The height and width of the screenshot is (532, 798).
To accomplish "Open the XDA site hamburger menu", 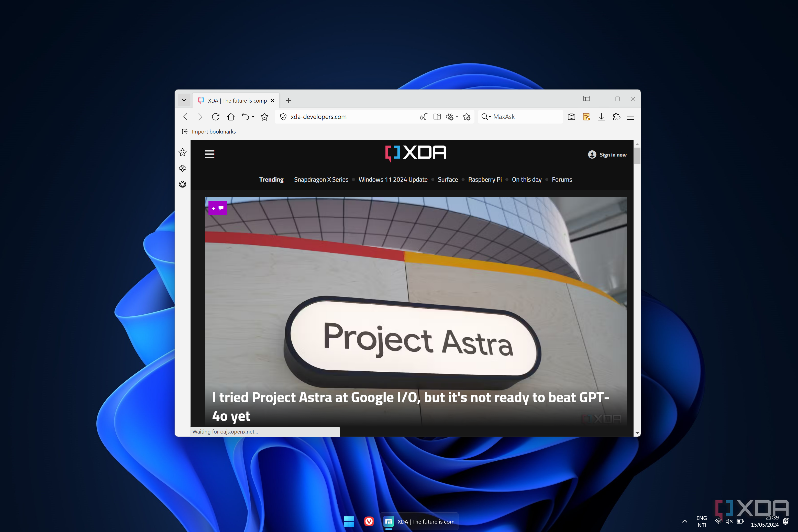I will [209, 154].
